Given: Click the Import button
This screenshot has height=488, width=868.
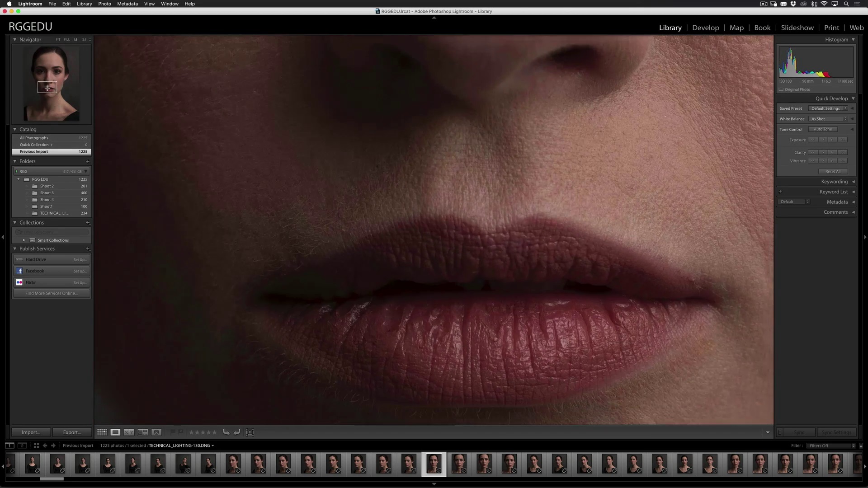Looking at the screenshot, I should click(x=30, y=432).
